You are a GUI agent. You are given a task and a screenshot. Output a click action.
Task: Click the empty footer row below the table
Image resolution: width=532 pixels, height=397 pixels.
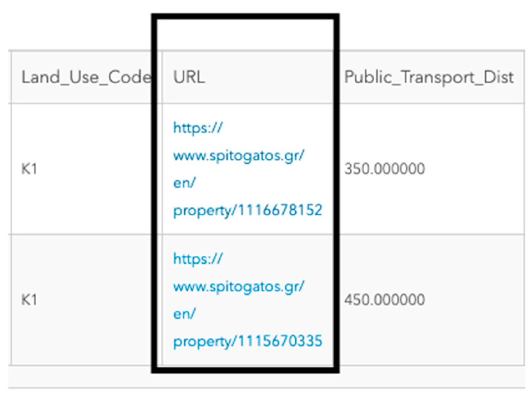[x=266, y=376]
